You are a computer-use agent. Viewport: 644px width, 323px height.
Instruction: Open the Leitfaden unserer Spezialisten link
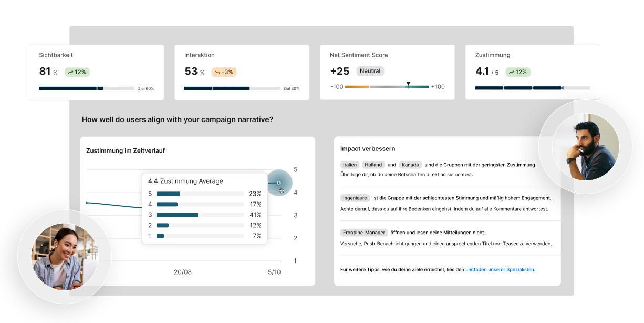point(500,269)
